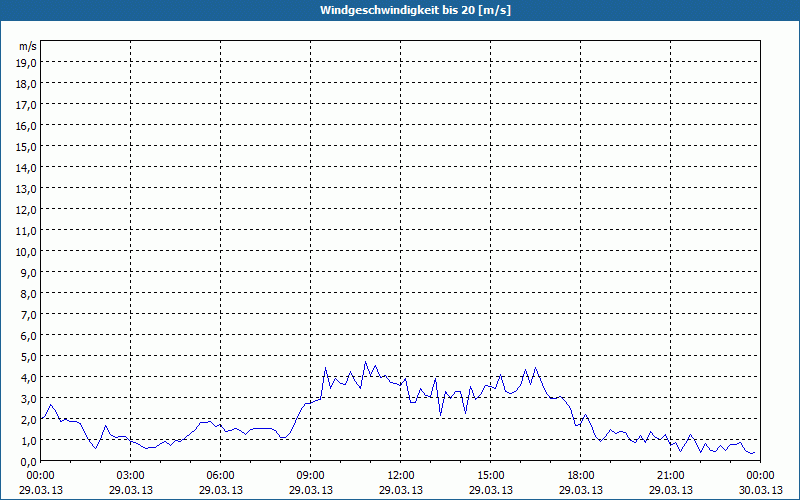Click the y-axis value '17,0'
The width and height of the screenshot is (800, 500).
click(x=26, y=105)
